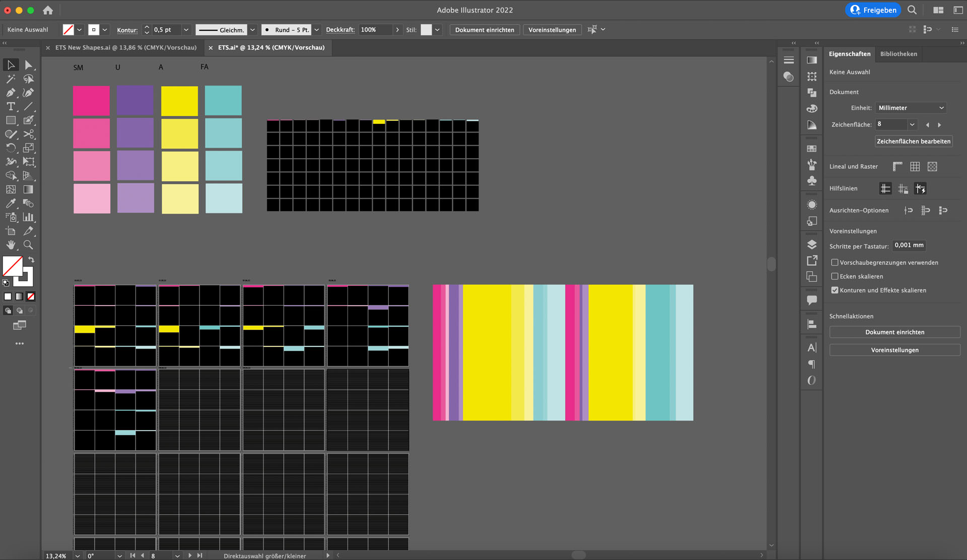The height and width of the screenshot is (560, 967).
Task: Swap fill and stroke colors
Action: point(31,259)
